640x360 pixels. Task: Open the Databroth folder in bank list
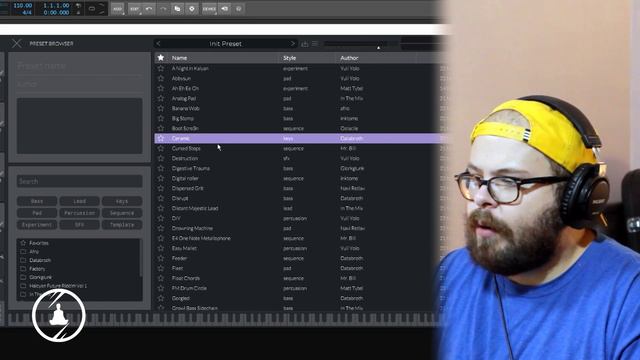[x=40, y=260]
